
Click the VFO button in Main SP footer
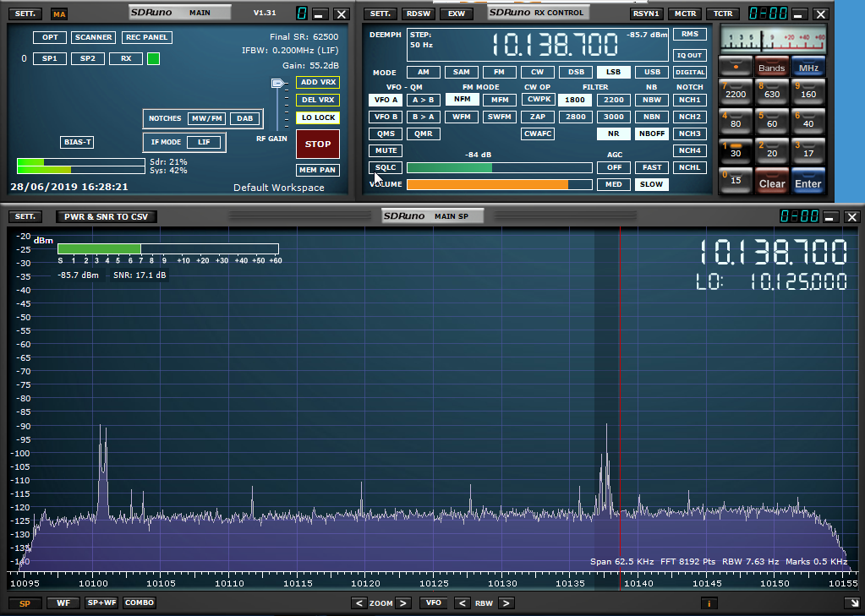click(x=434, y=602)
